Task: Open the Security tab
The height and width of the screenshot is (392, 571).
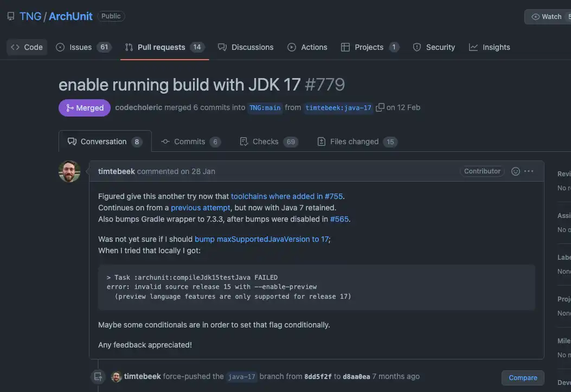Action: (434, 47)
